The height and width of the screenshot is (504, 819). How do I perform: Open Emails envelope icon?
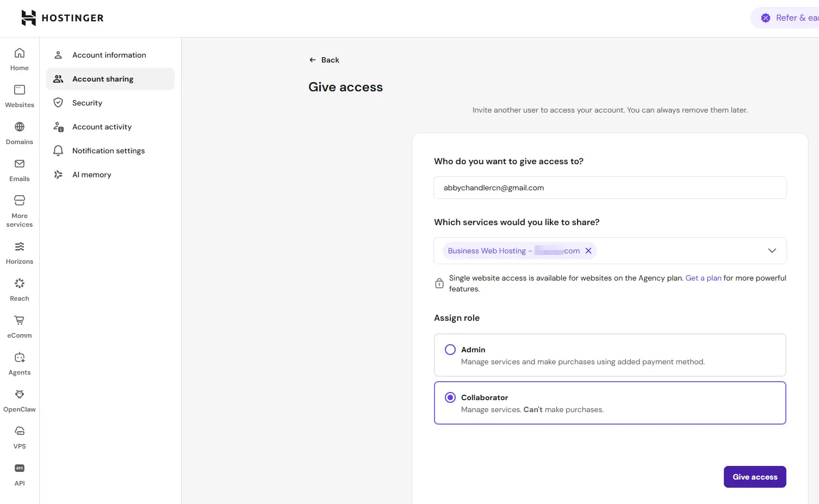tap(20, 164)
